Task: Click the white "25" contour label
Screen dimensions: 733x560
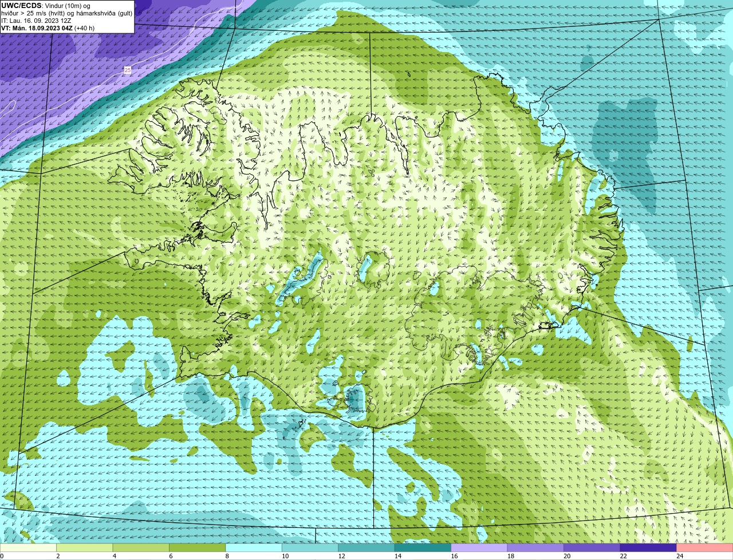Action: (128, 70)
